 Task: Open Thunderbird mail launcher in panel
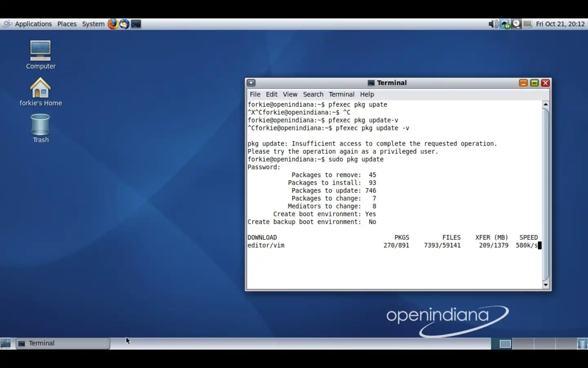click(x=125, y=24)
